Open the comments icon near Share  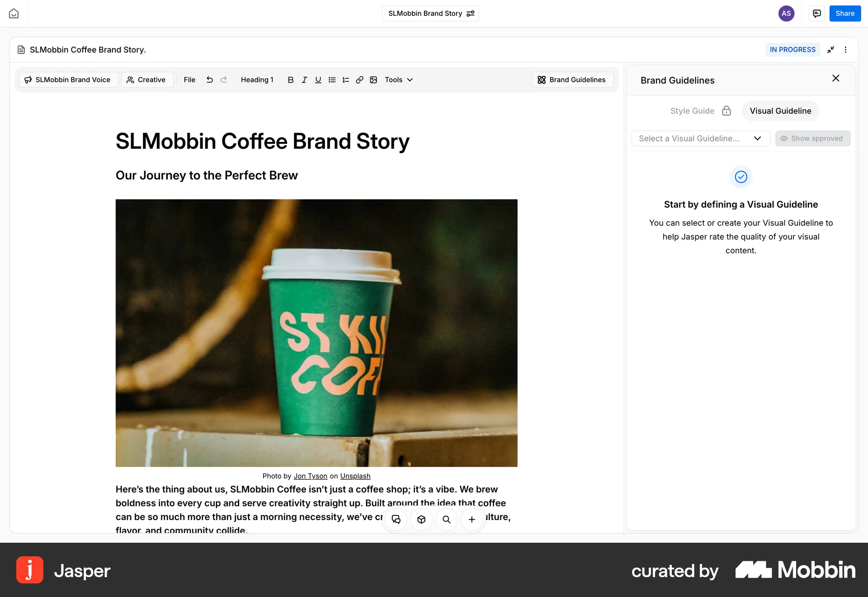[x=816, y=14]
